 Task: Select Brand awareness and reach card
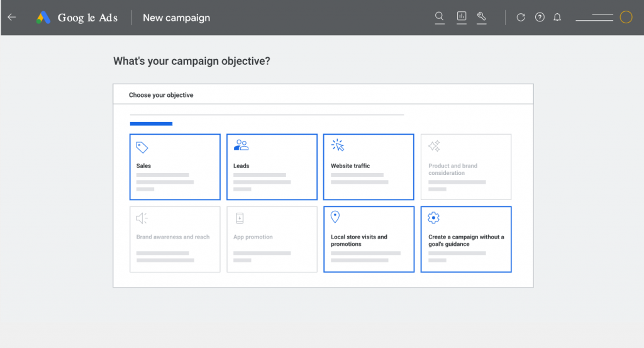click(175, 239)
